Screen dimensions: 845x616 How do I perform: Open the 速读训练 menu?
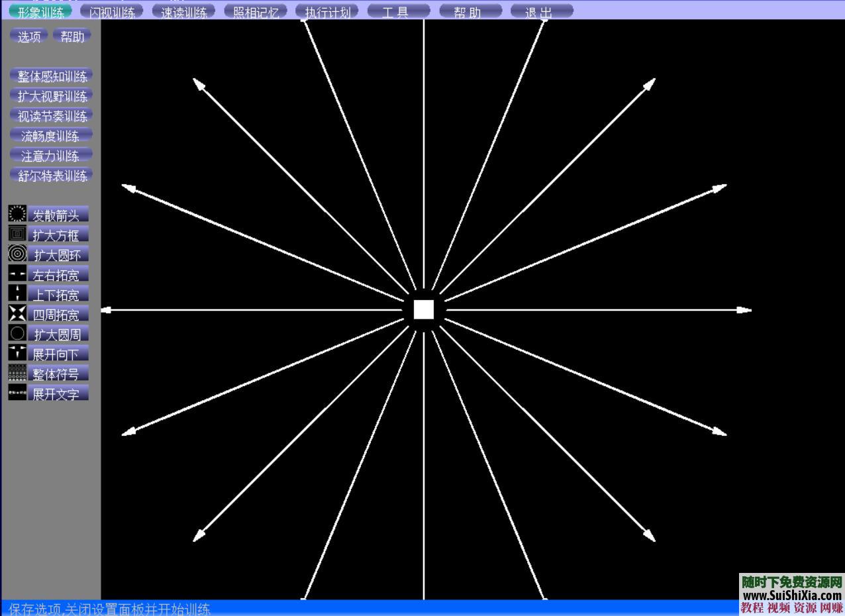183,11
